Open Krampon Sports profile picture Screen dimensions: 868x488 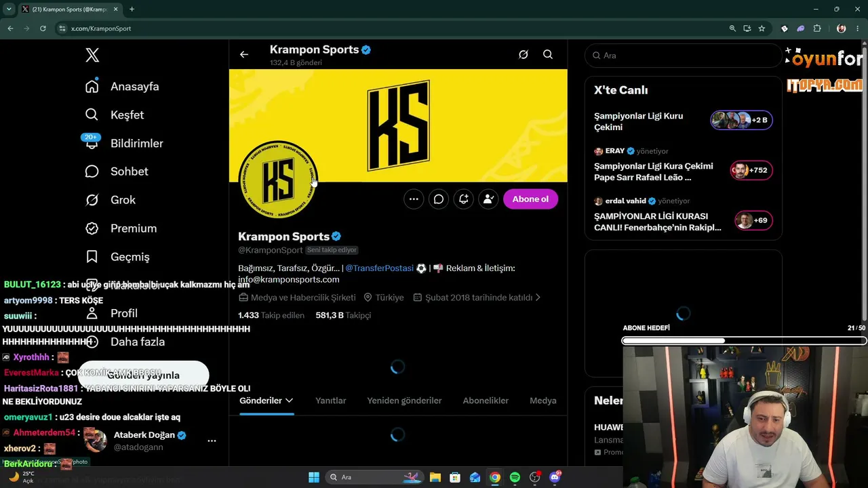click(278, 180)
